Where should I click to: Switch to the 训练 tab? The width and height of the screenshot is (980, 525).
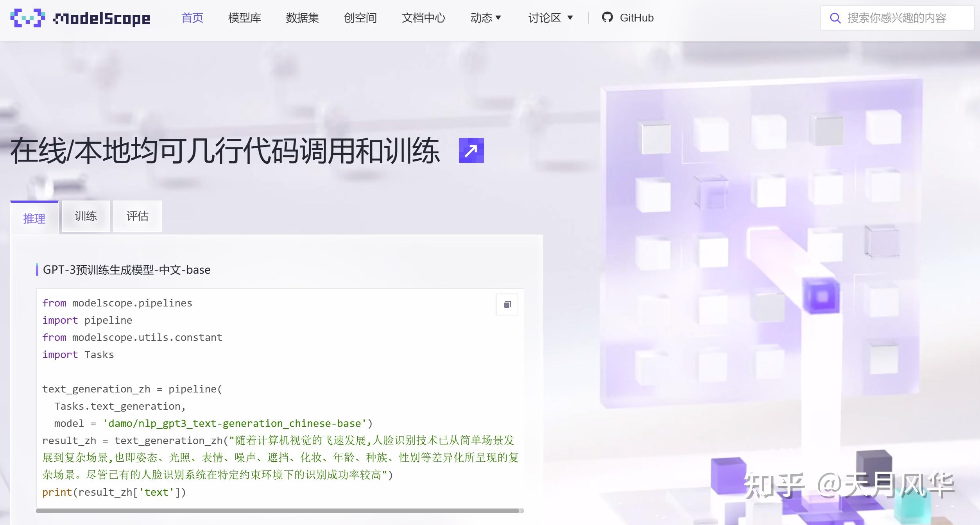86,216
